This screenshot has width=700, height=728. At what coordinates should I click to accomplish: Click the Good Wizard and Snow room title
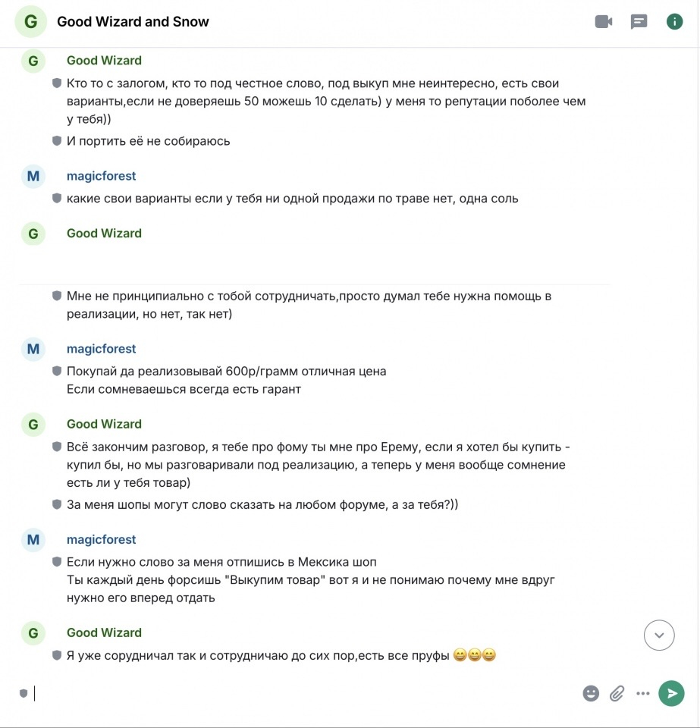pos(133,22)
